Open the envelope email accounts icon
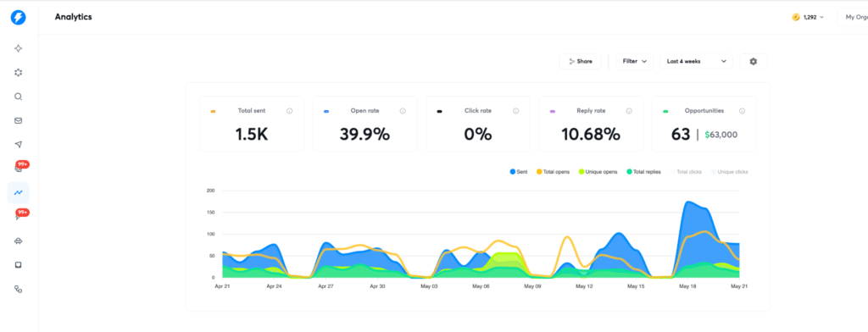This screenshot has height=332, width=868. [19, 120]
